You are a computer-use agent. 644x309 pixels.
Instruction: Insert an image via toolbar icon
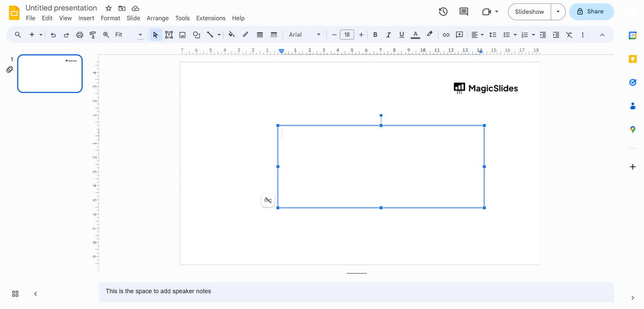(183, 35)
